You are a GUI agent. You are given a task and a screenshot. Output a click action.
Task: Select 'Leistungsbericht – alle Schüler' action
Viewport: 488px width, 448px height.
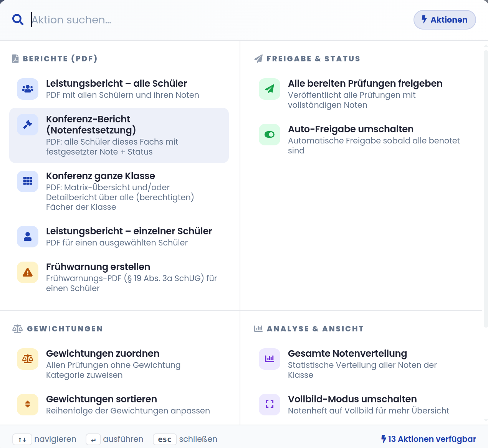119,89
